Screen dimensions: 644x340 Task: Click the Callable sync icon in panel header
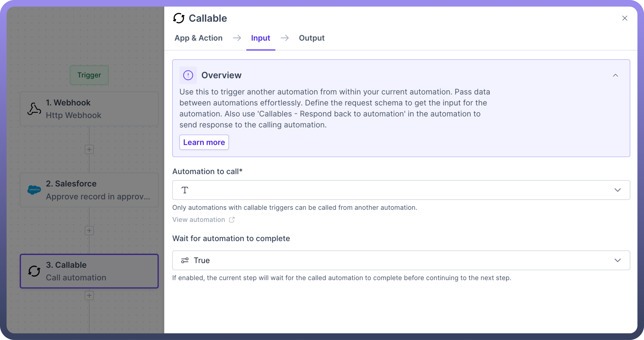click(179, 18)
